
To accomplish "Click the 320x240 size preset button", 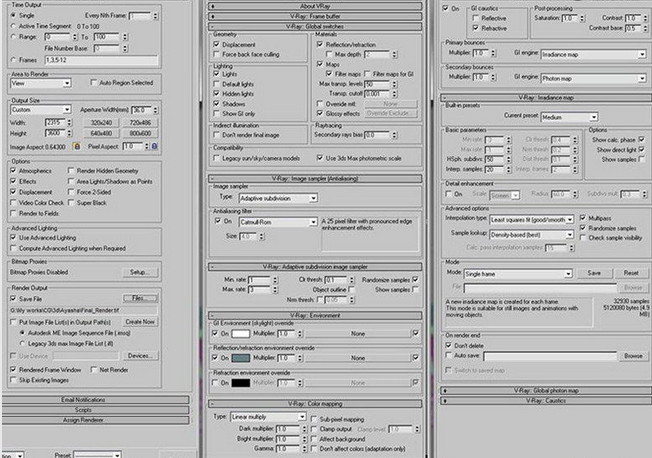I will click(x=101, y=123).
